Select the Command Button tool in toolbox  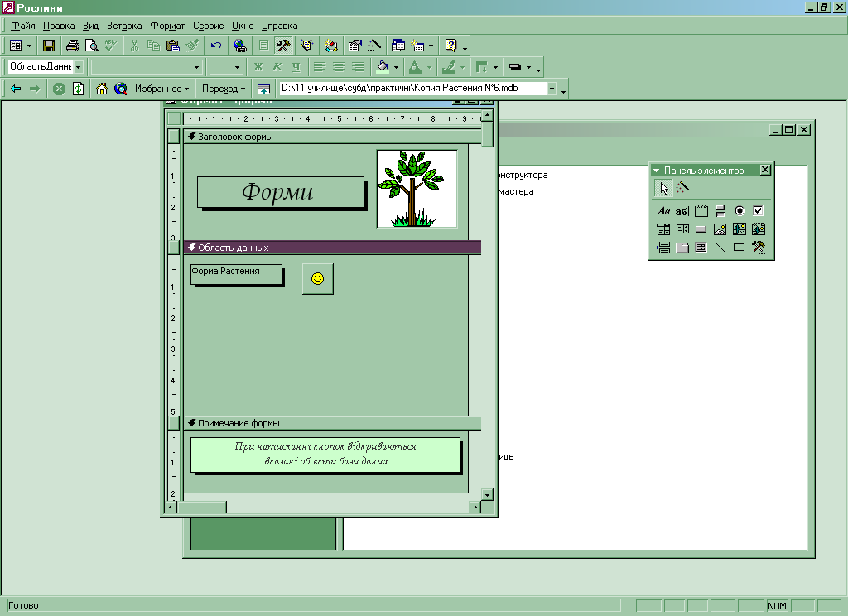pyautogui.click(x=701, y=229)
